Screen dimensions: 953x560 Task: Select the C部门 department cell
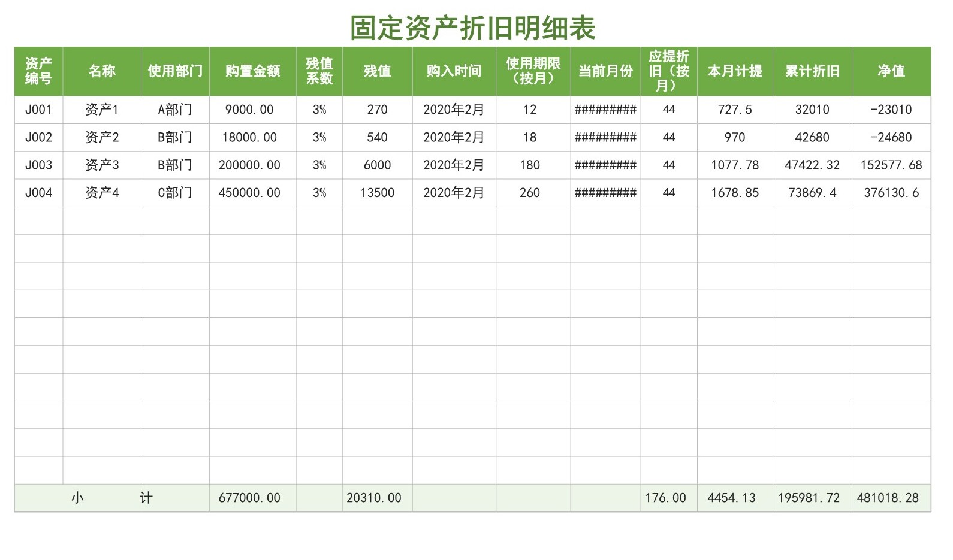(175, 193)
